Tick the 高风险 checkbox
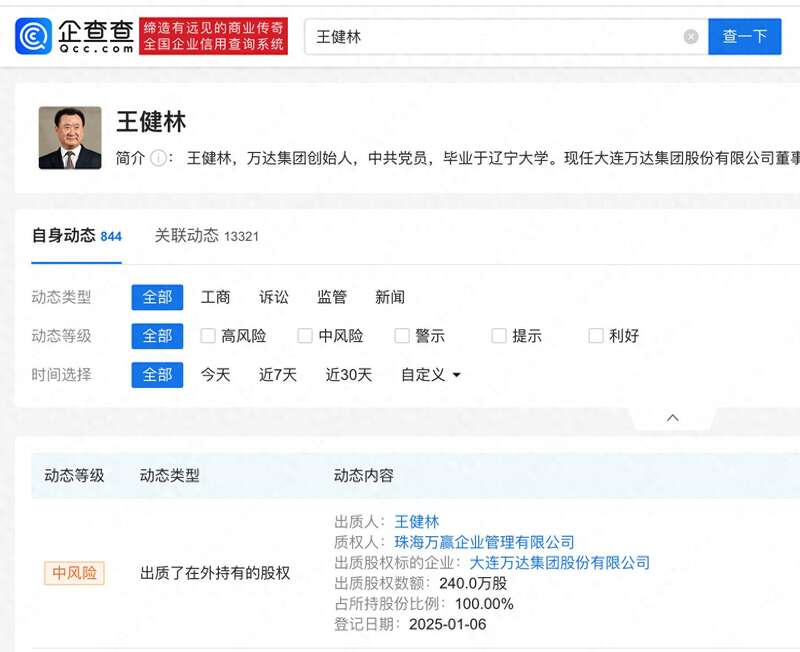Screen dimensions: 800x652 tap(208, 336)
